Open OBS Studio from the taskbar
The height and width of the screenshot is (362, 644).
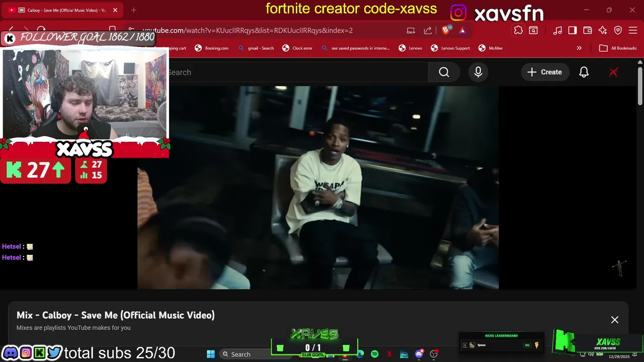pyautogui.click(x=434, y=354)
